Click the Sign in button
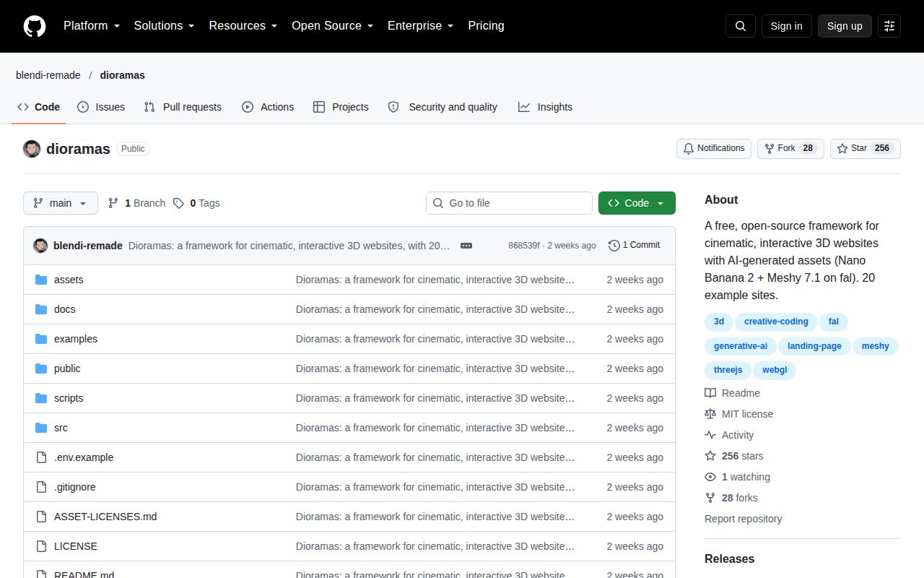924x578 pixels. 786,26
